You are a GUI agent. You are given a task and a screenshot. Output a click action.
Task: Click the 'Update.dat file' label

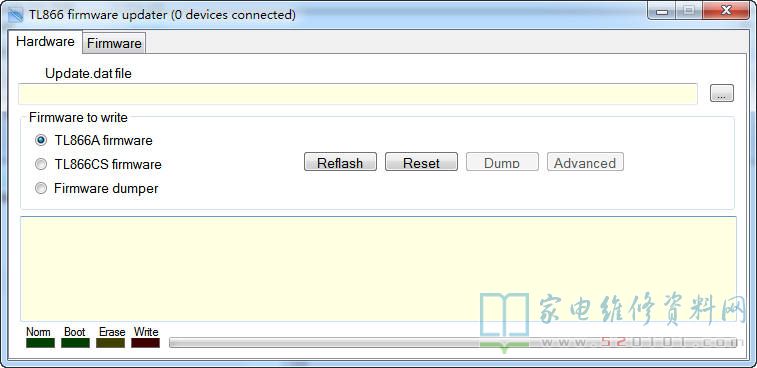click(x=88, y=73)
